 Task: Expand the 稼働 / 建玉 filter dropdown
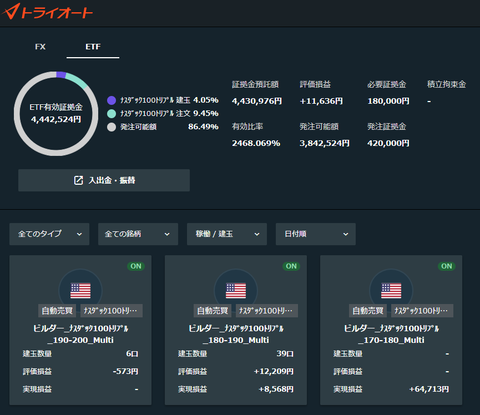point(227,234)
